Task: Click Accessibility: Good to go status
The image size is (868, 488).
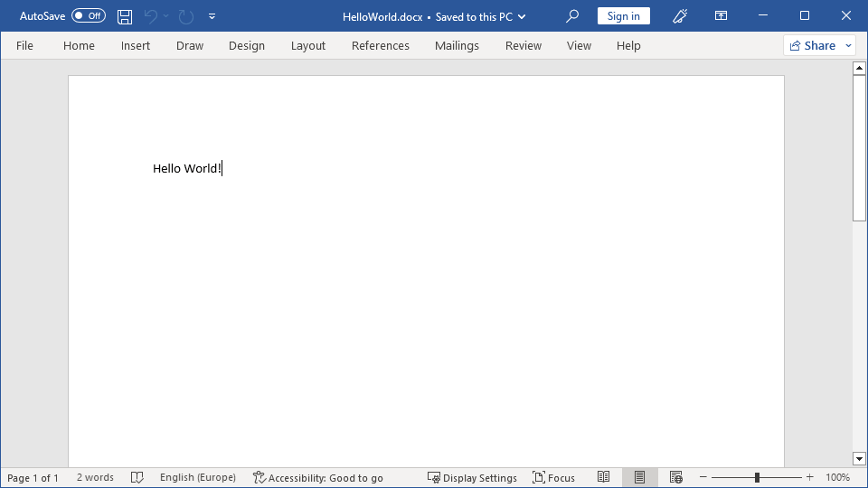Action: click(x=318, y=477)
